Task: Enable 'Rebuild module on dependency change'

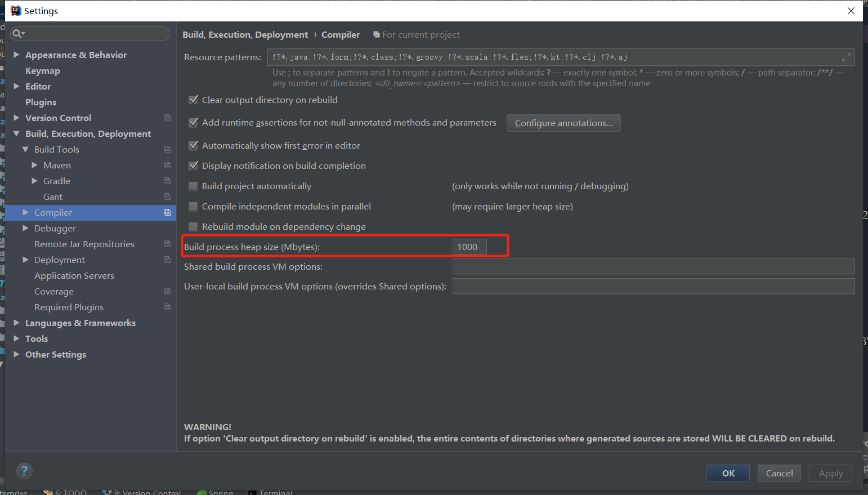Action: coord(193,226)
